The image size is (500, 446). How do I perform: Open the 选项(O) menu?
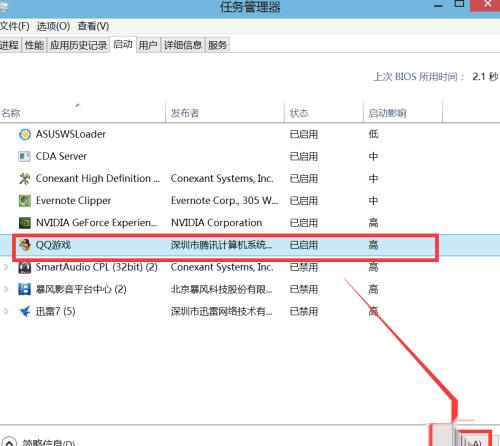pyautogui.click(x=53, y=26)
